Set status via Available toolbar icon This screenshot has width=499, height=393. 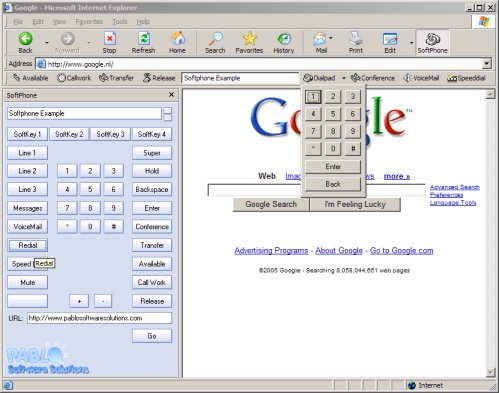click(x=17, y=78)
